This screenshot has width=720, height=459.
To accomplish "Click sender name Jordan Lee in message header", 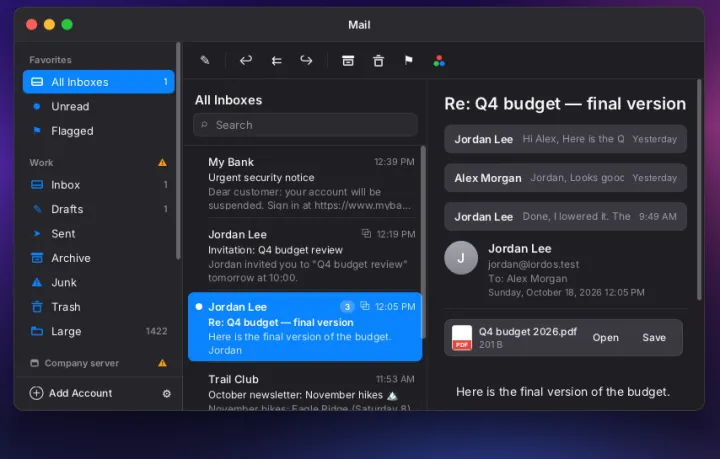I will point(519,249).
